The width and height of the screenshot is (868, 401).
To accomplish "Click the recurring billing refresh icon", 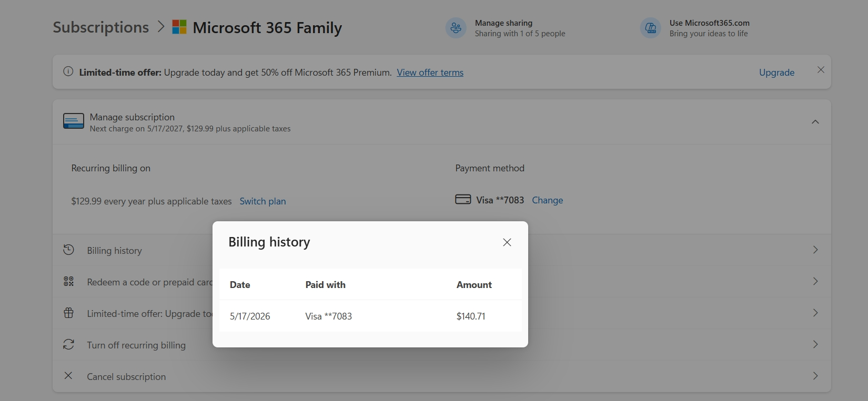I will click(69, 344).
